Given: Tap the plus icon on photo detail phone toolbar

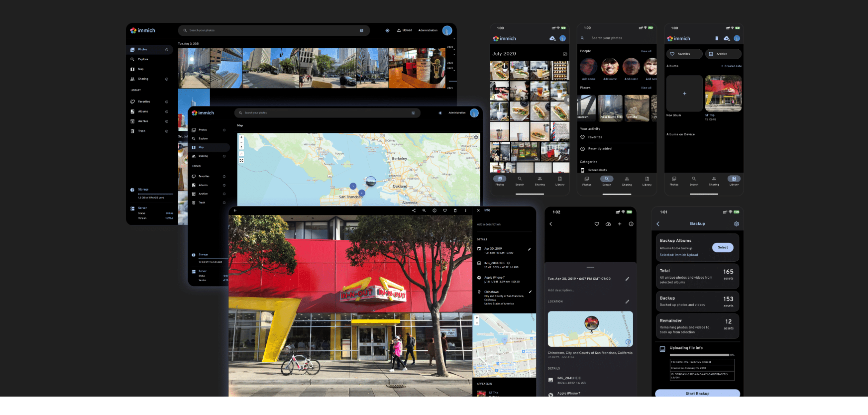Looking at the screenshot, I should 620,224.
